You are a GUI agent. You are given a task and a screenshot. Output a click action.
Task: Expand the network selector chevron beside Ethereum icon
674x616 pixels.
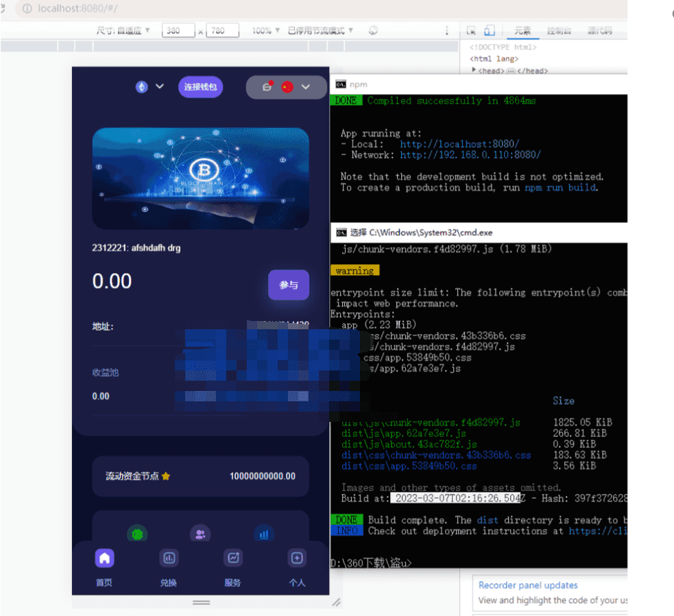160,86
